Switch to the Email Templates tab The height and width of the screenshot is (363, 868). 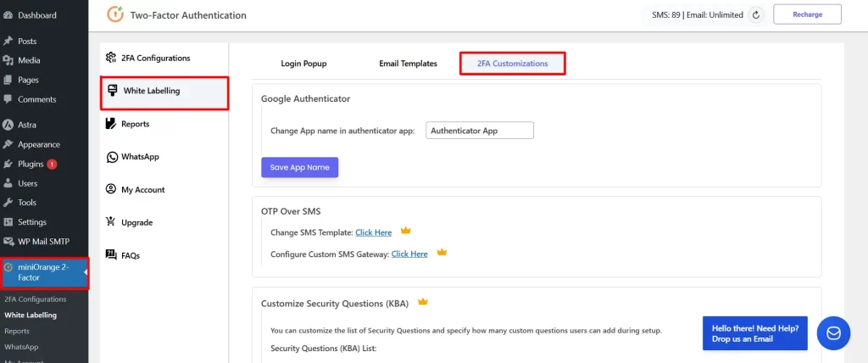tap(408, 64)
